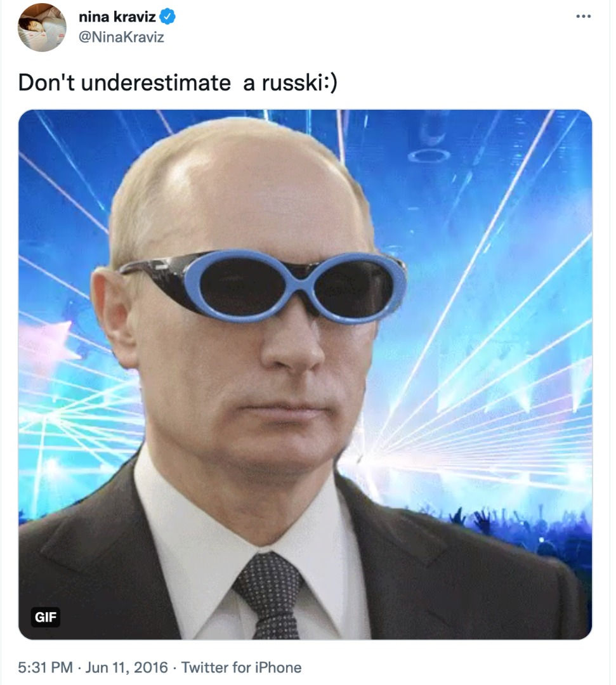The height and width of the screenshot is (685, 616).
Task: Click the word "russki" in the tweet text
Action: [x=292, y=82]
